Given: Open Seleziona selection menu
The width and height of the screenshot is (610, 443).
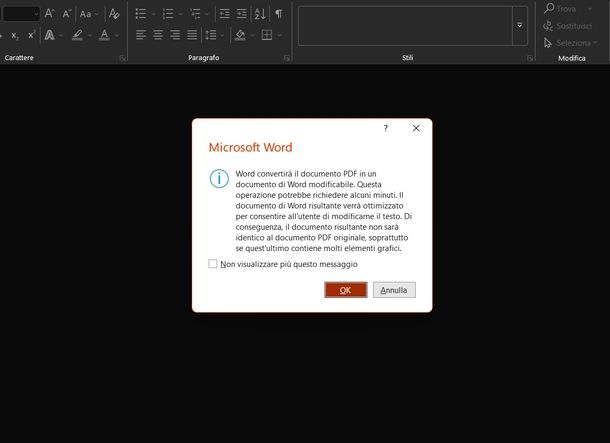Looking at the screenshot, I should tap(570, 43).
